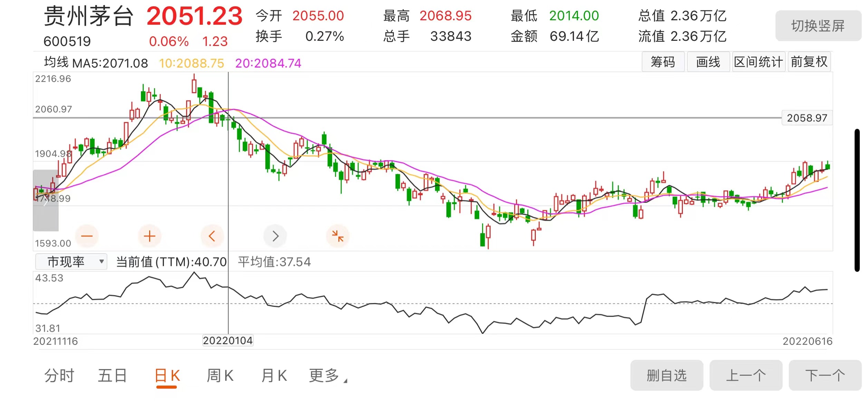Open the 五日 chart view

[x=113, y=375]
